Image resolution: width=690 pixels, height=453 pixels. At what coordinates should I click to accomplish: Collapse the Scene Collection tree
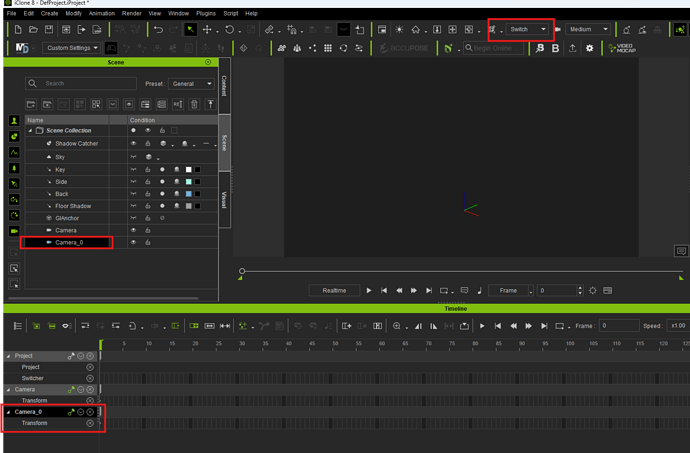coord(30,131)
